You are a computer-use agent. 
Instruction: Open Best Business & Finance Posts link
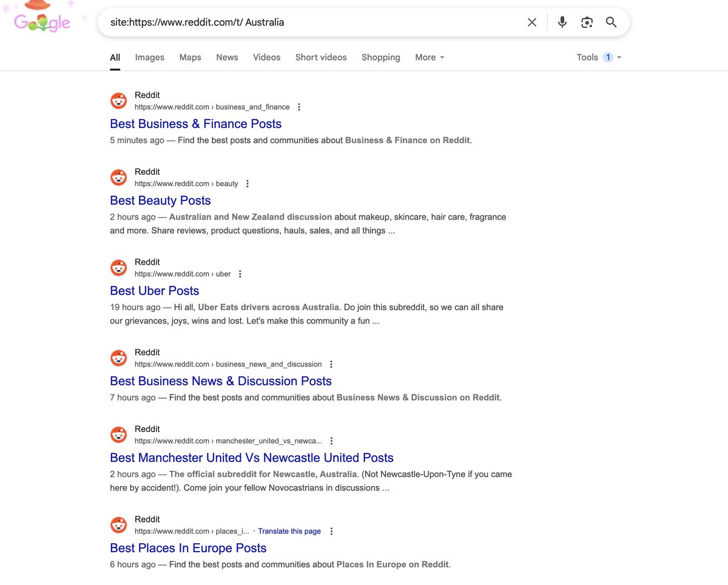pyautogui.click(x=195, y=124)
